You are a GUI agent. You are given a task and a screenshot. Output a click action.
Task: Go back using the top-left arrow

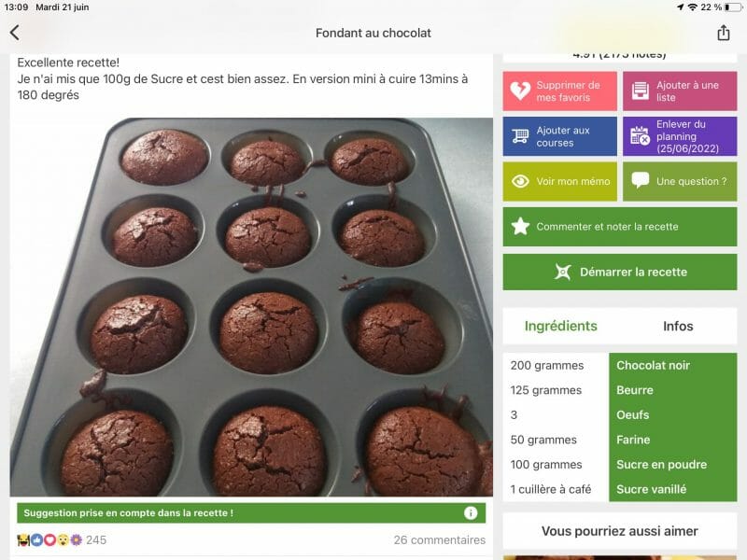pos(14,33)
